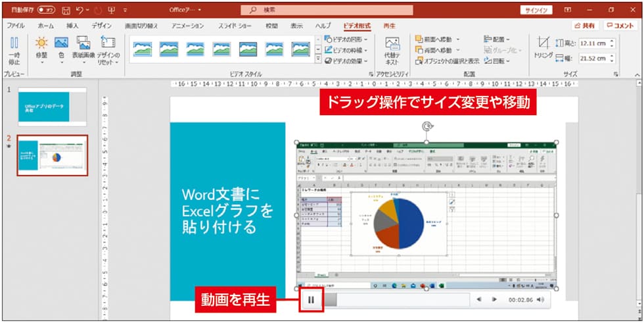
Task: Click the height stepper arrows
Action: [612, 43]
